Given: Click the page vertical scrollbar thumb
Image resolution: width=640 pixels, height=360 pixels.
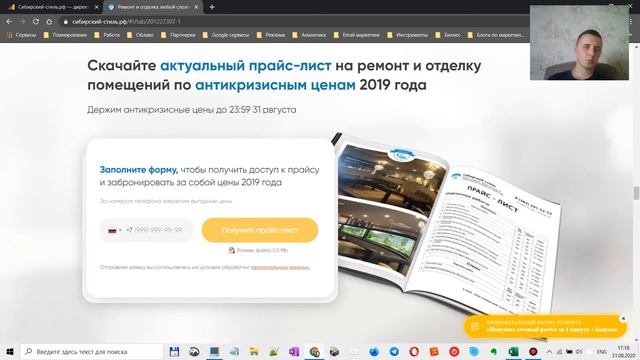Looking at the screenshot, I should coord(636,193).
